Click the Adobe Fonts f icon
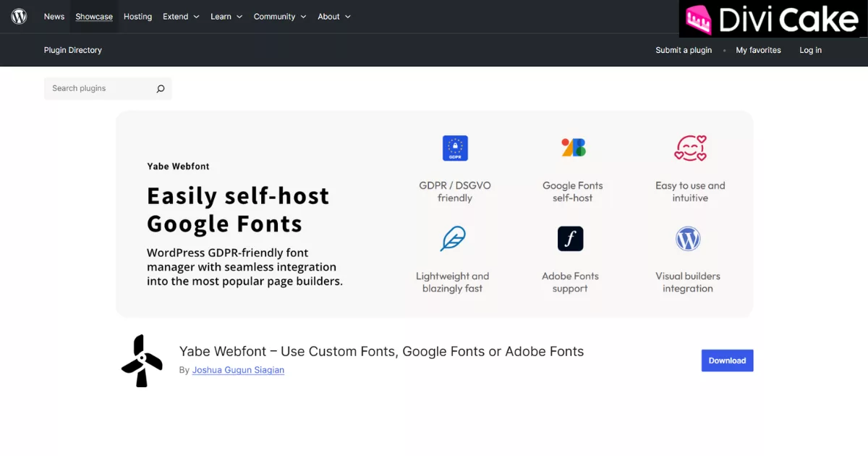Image resolution: width=868 pixels, height=456 pixels. (x=570, y=239)
